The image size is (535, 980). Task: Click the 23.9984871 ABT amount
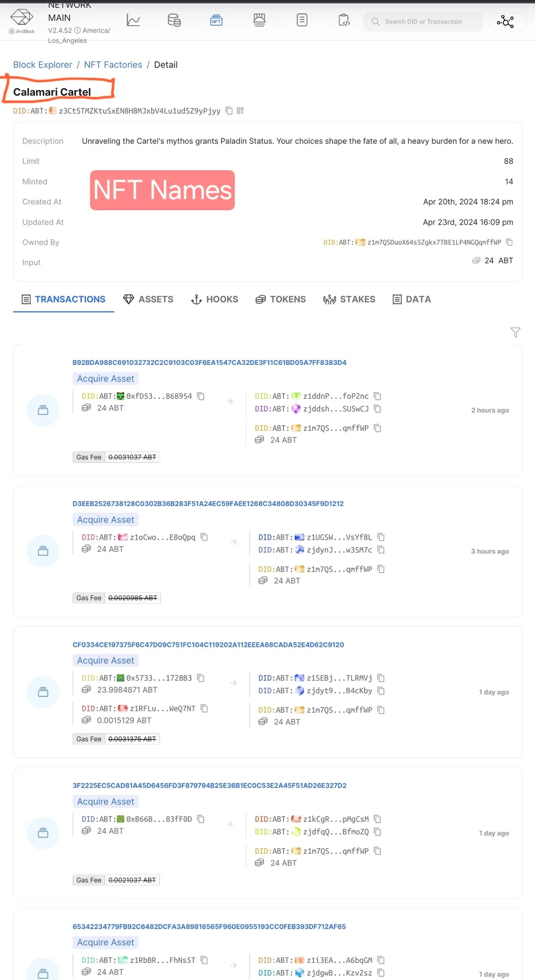click(x=127, y=690)
